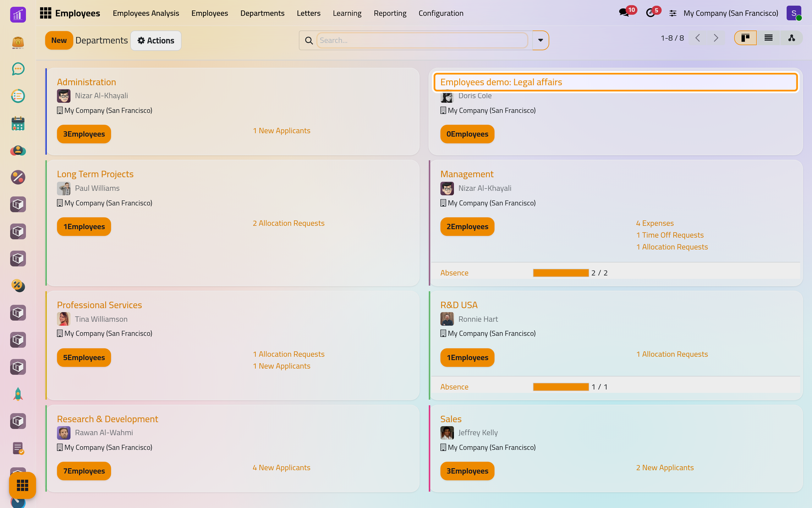Viewport: 812px width, 508px height.
Task: Click the search magnifier icon
Action: pos(309,41)
